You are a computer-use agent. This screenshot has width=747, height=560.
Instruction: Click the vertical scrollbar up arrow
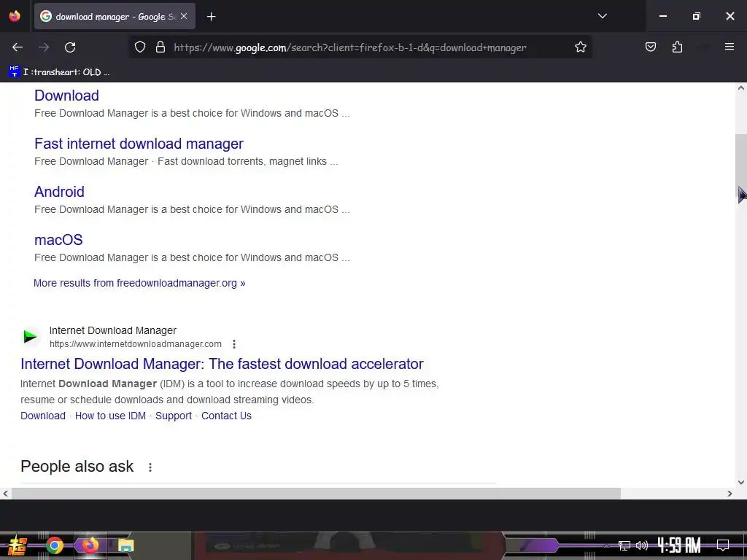741,88
